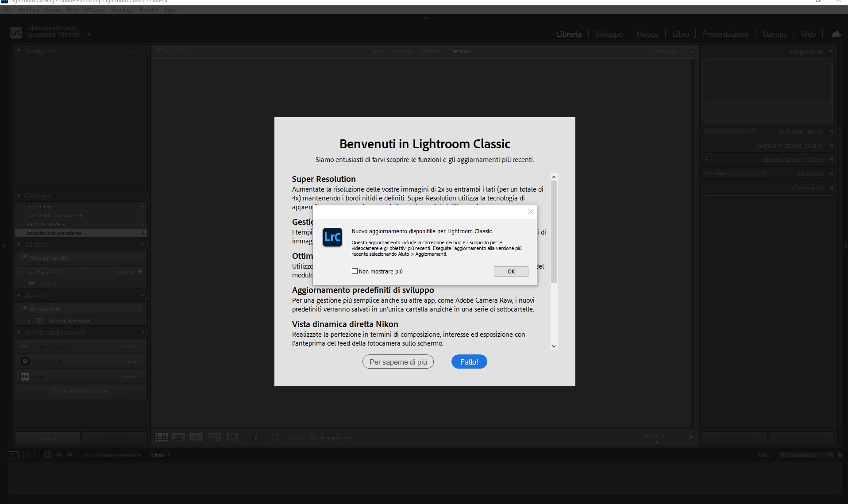Switch to Loupe view icon
The width and height of the screenshot is (848, 504).
coord(179,438)
